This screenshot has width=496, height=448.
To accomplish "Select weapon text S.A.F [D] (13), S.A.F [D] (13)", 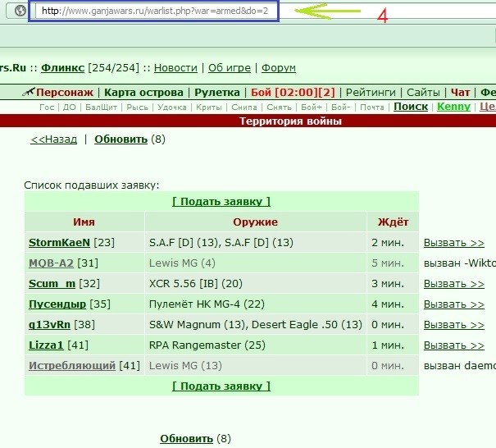I will 221,243.
